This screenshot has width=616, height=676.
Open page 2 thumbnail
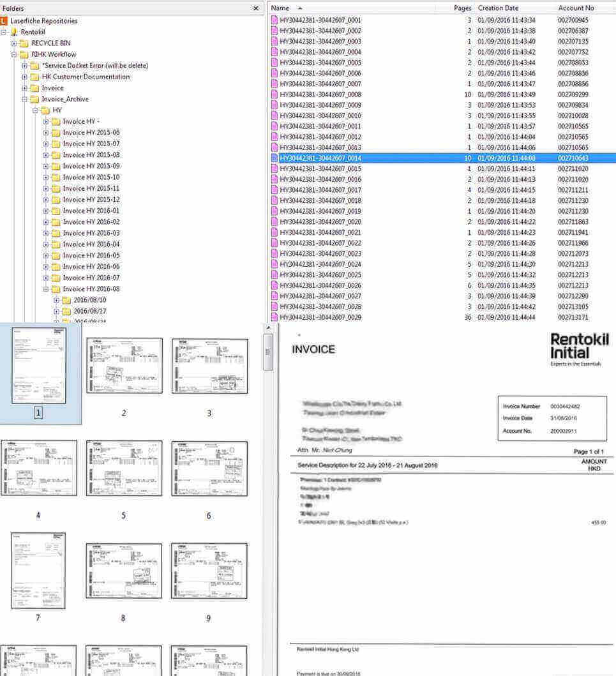(124, 366)
